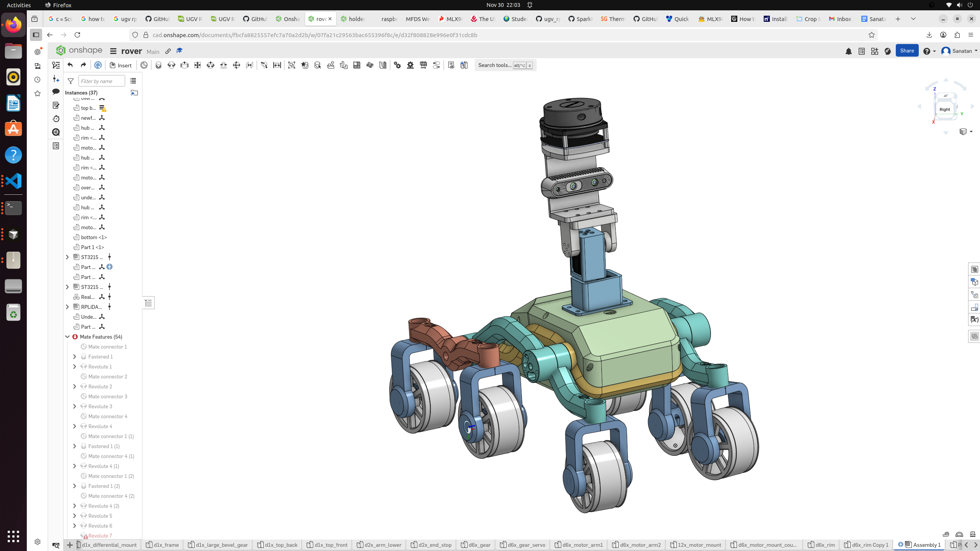
Task: Toggle the instance list panel icon
Action: click(56, 65)
